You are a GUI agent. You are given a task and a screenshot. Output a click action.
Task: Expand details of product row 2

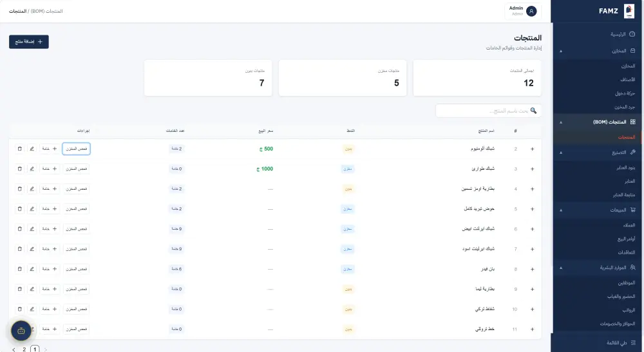click(533, 149)
